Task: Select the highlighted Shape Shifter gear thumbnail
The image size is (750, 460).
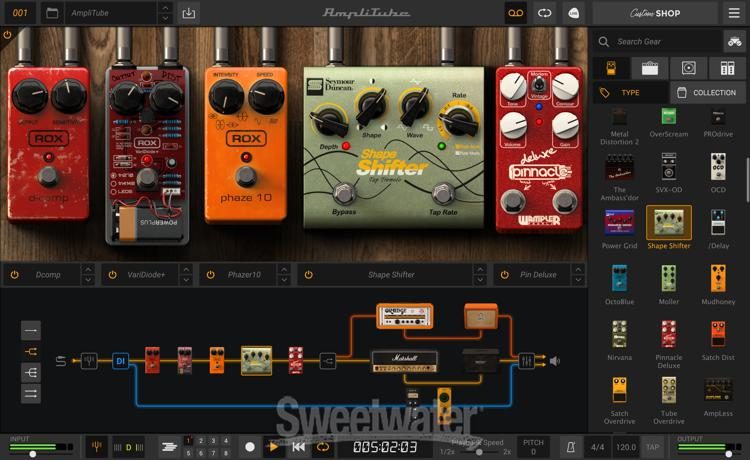Action: point(669,222)
